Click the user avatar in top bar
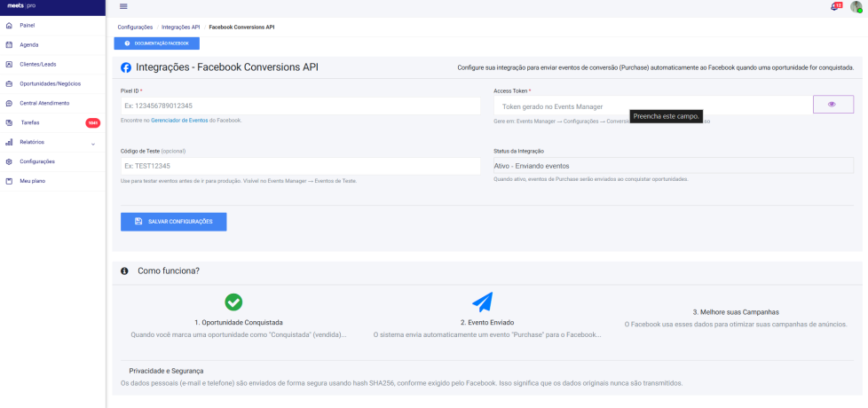Viewport: 868px width, 408px height. click(855, 7)
